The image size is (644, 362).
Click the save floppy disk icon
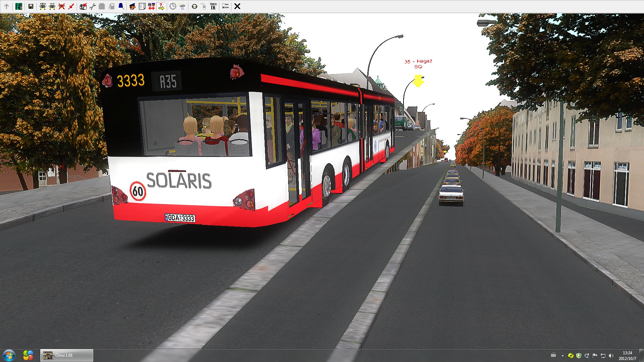[31, 6]
